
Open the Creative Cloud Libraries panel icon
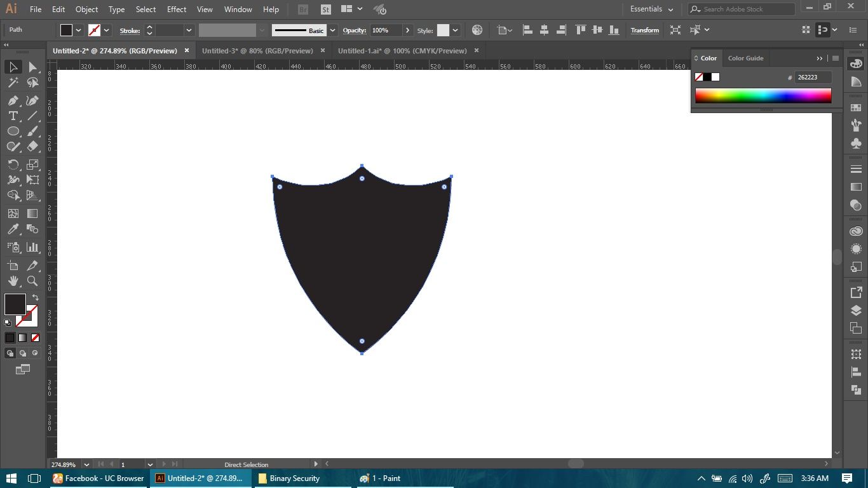(856, 231)
